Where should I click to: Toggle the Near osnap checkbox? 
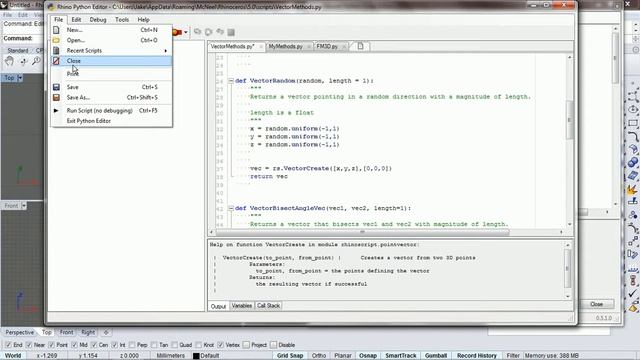[x=29, y=345]
